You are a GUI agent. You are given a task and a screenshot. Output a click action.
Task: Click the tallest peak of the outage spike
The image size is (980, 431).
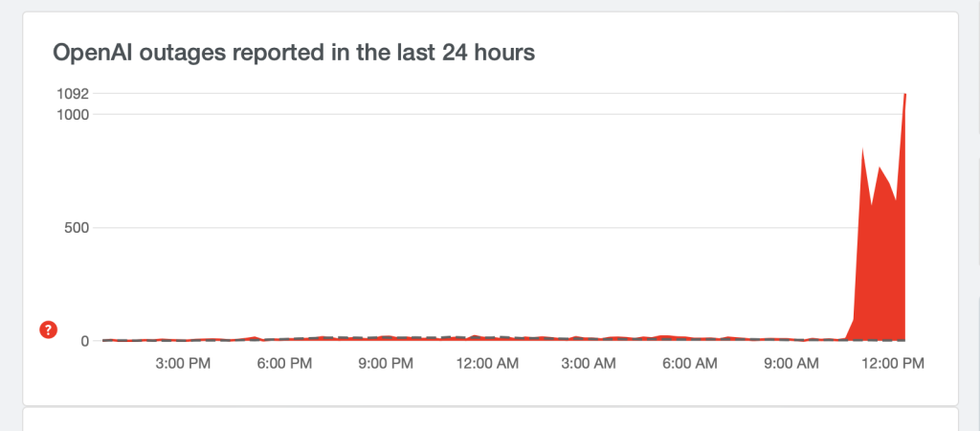point(904,95)
